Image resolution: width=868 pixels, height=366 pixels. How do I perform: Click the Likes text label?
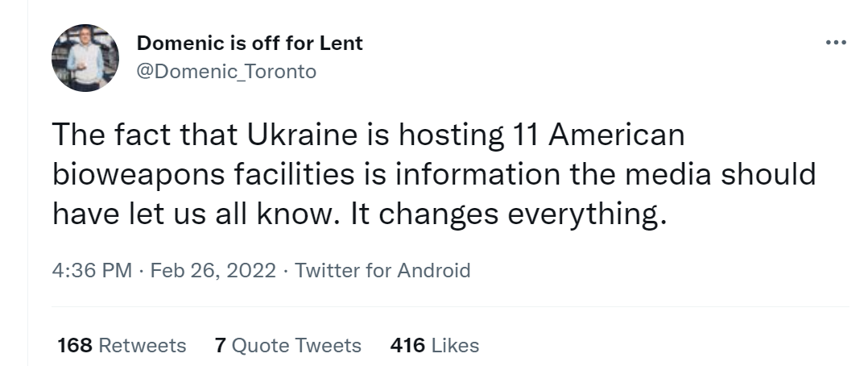click(x=455, y=346)
